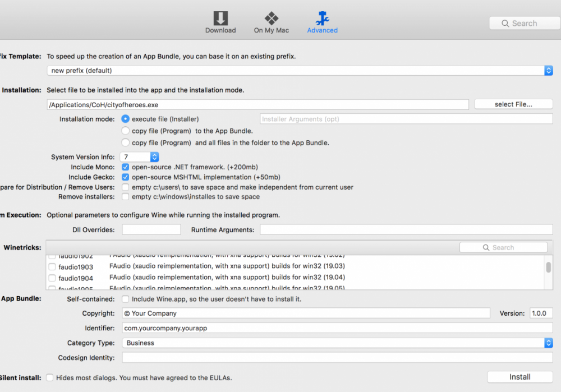Open the prefix template dropdown
This screenshot has width=561, height=392.
coord(548,71)
